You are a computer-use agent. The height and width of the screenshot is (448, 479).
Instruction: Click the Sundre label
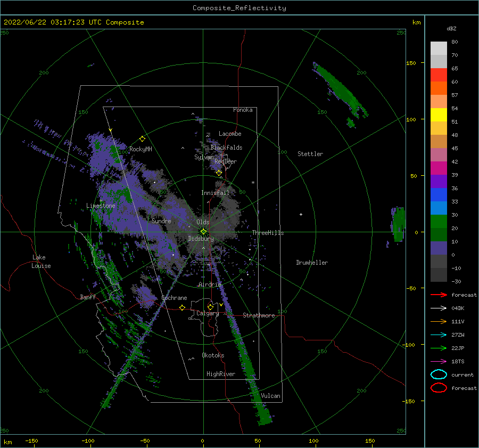click(x=162, y=221)
